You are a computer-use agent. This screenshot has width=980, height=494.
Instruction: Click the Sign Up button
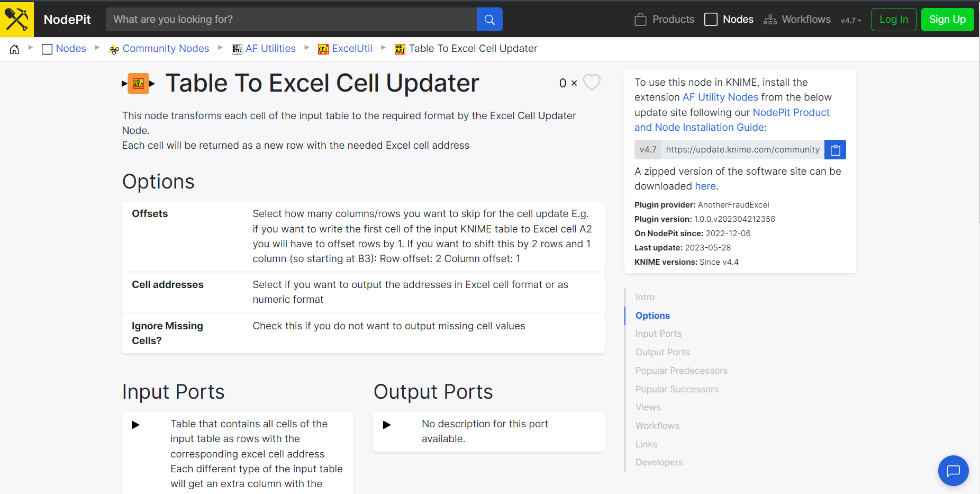(x=947, y=20)
